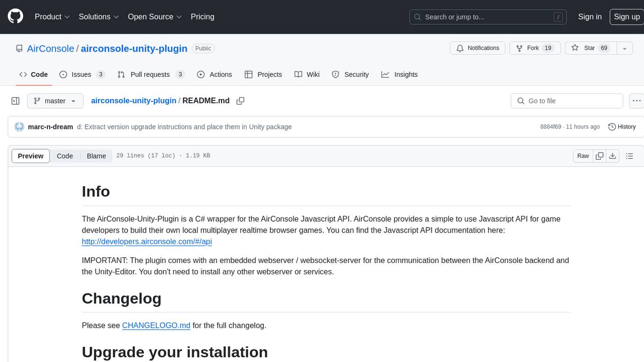The width and height of the screenshot is (644, 362).
Task: Focus the 'Search or jump to' field
Action: (x=489, y=17)
